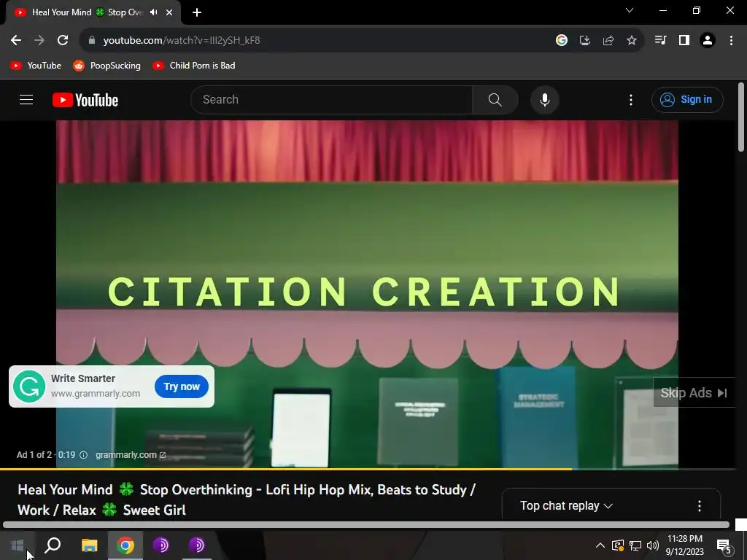Open the clock showing 11:28 PM
This screenshot has width=747, height=560.
[x=684, y=545]
